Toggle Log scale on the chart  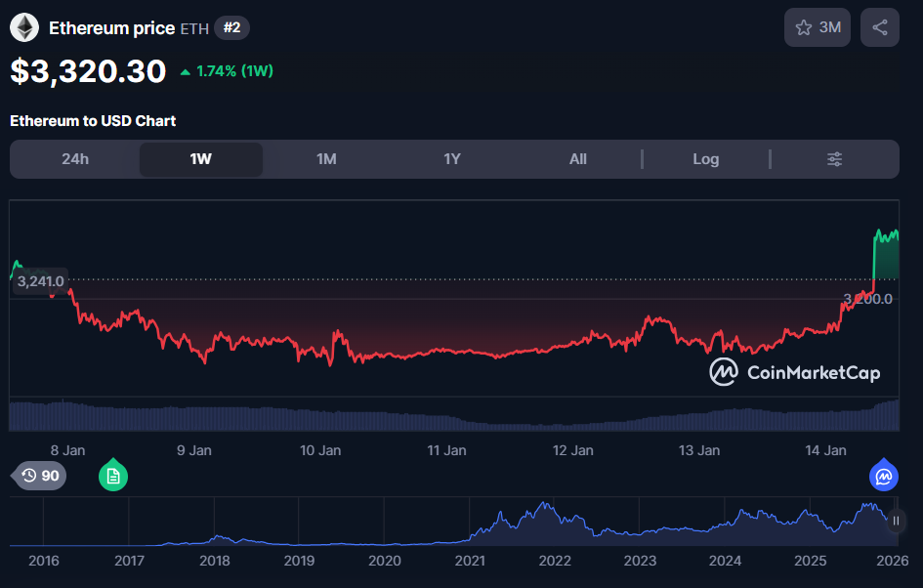705,159
